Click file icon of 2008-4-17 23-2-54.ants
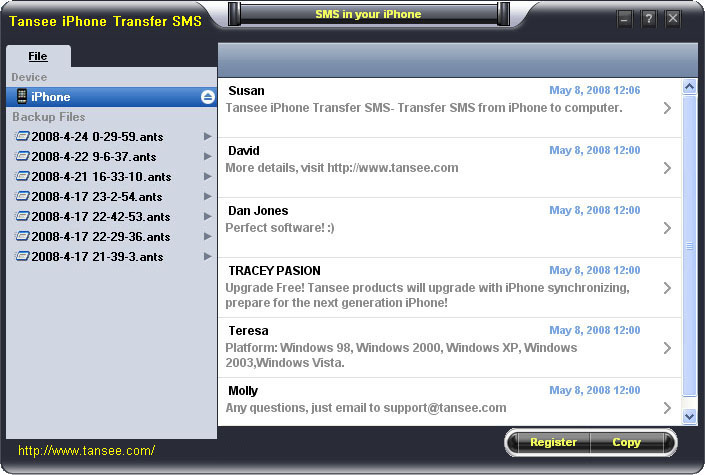The width and height of the screenshot is (705, 475). point(22,196)
